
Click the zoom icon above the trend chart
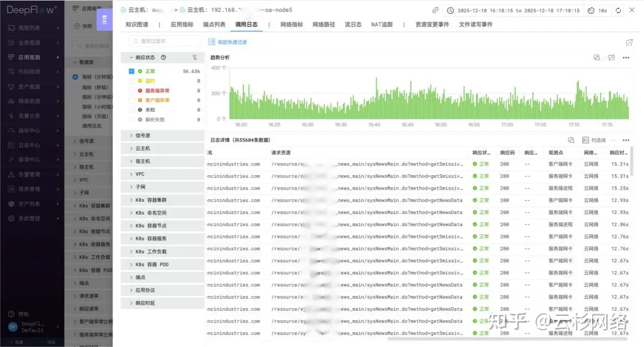coord(597,58)
